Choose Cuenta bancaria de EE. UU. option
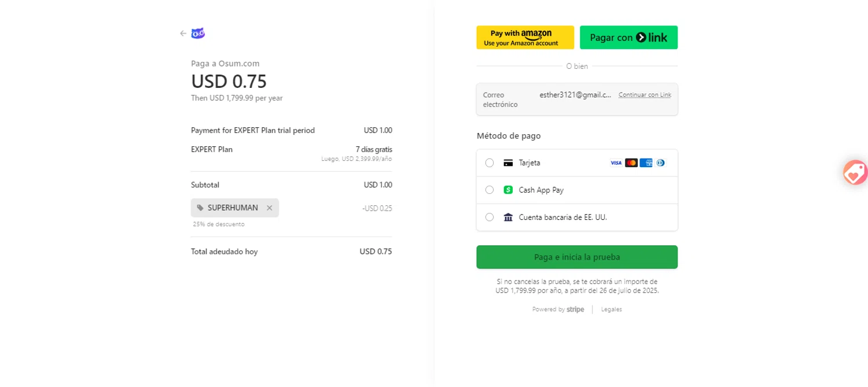 490,218
